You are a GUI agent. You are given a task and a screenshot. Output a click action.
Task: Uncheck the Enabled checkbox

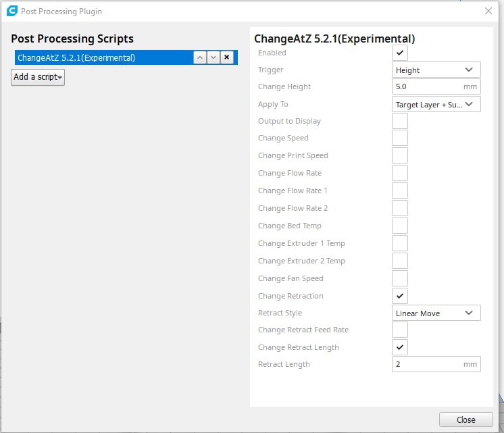pyautogui.click(x=399, y=53)
